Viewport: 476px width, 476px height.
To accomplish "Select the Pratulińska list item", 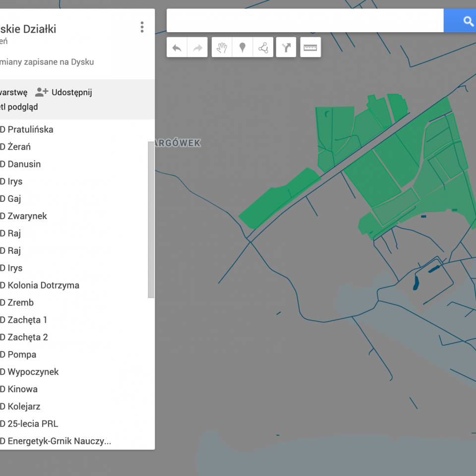I will [x=30, y=129].
